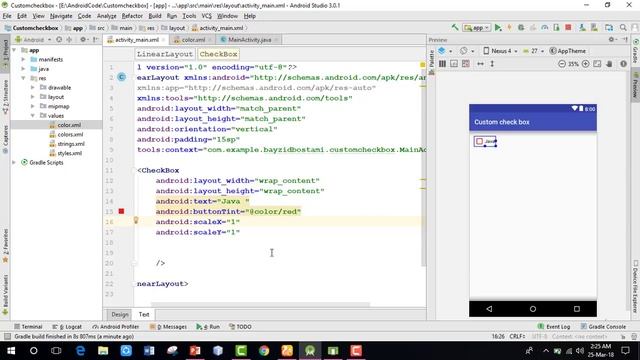Expand Gradle Scripts node
640x360 pixels.
click(x=15, y=162)
